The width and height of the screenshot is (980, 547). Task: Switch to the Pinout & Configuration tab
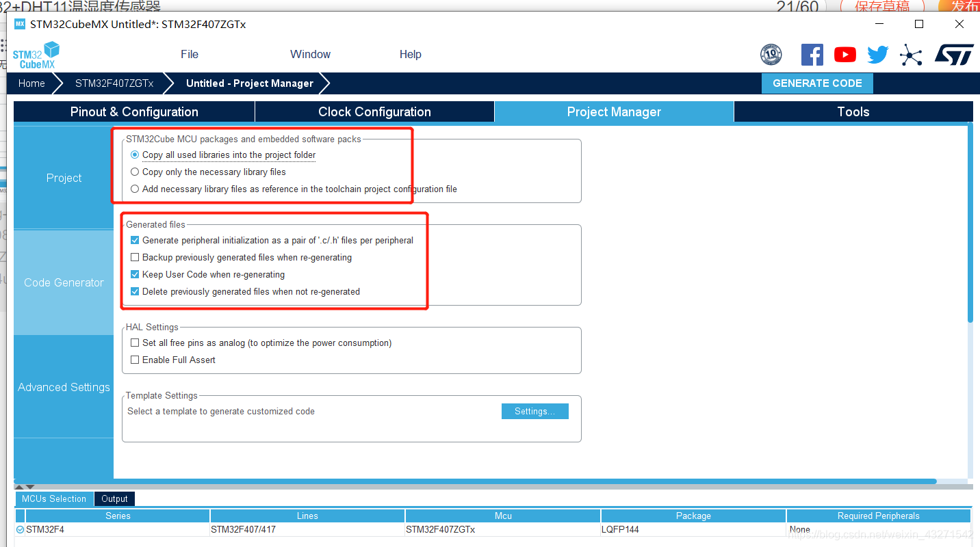(134, 112)
